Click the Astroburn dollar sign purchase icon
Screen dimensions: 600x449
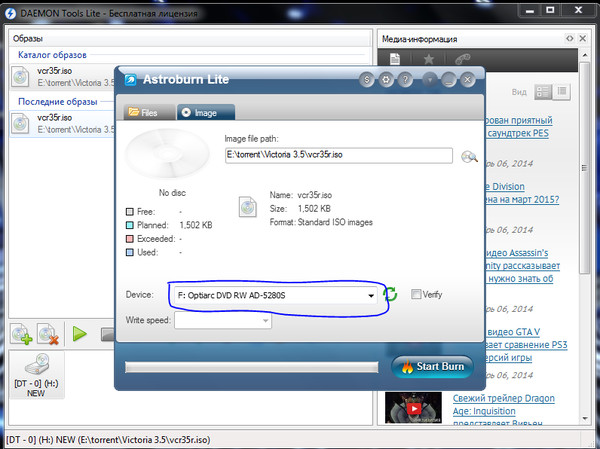[367, 80]
